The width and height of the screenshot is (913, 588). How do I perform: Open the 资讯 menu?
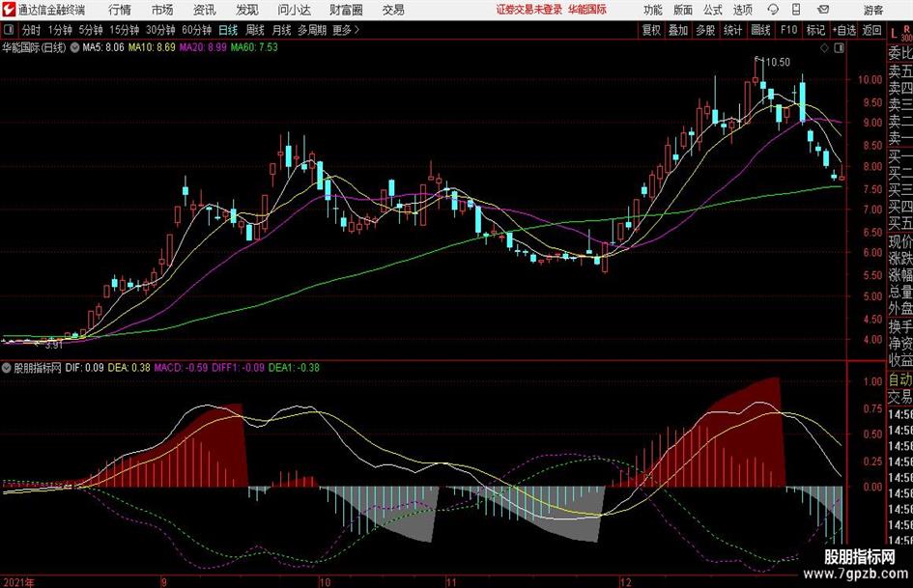coord(205,10)
